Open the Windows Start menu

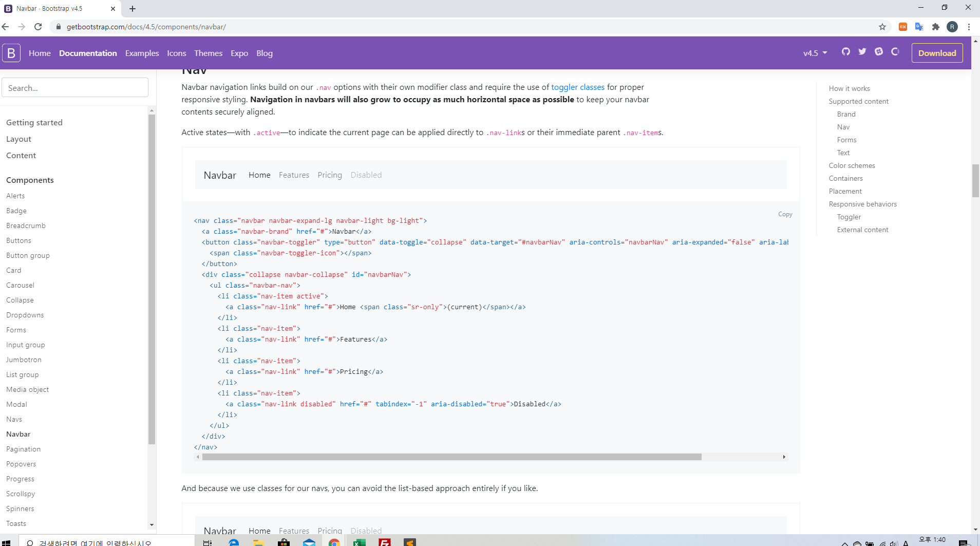[6, 542]
